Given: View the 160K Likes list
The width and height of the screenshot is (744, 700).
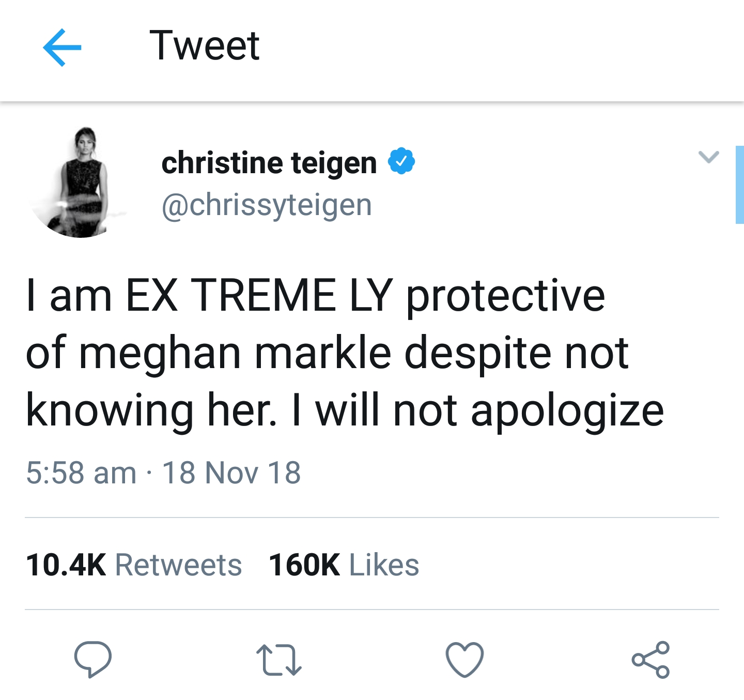Looking at the screenshot, I should [x=344, y=565].
